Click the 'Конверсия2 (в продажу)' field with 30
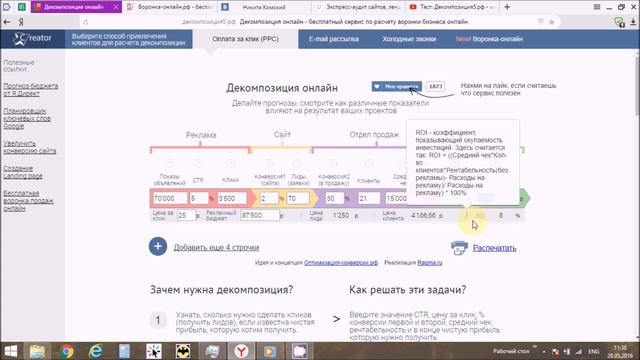This screenshot has width=640, height=360. [334, 198]
